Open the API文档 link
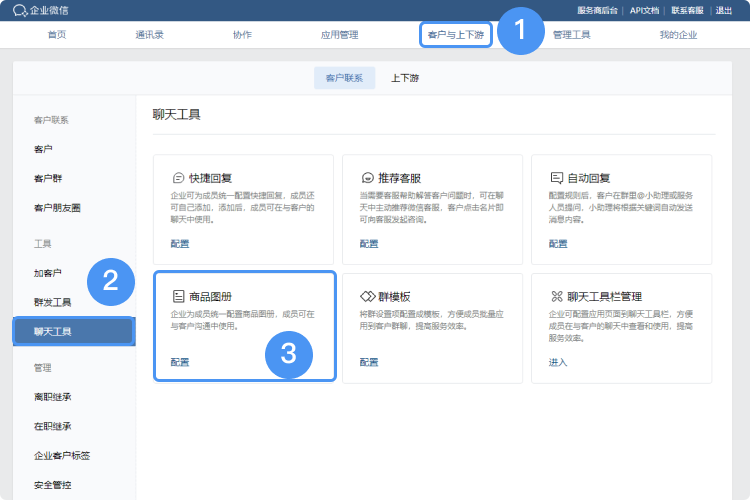Image resolution: width=750 pixels, height=500 pixels. [x=644, y=10]
